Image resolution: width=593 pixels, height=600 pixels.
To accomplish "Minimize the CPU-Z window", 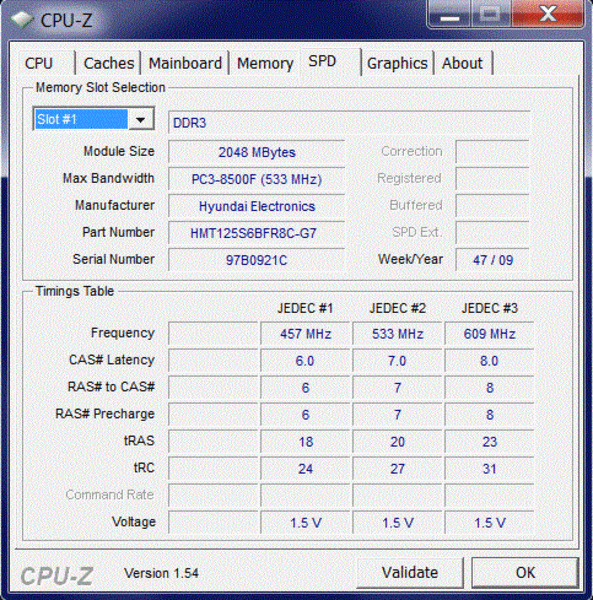I will coord(450,15).
